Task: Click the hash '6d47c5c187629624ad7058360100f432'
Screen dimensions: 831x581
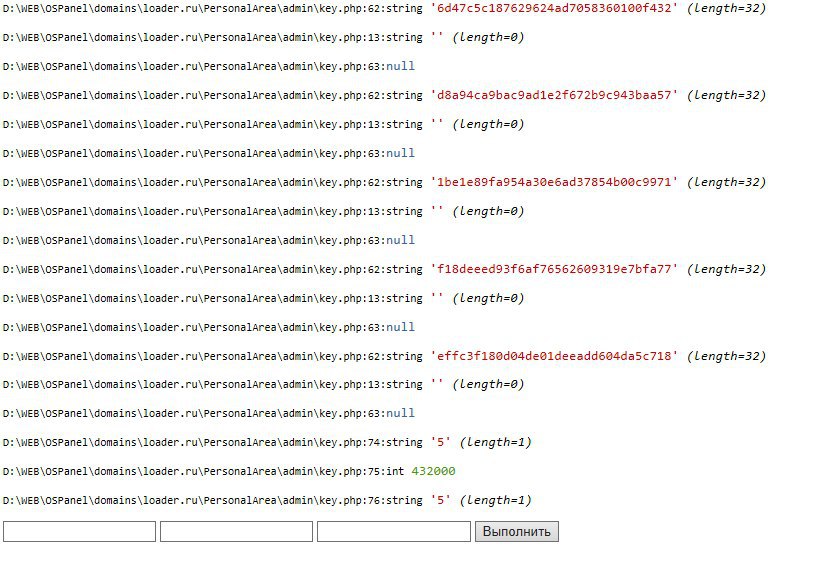Action: (x=554, y=8)
